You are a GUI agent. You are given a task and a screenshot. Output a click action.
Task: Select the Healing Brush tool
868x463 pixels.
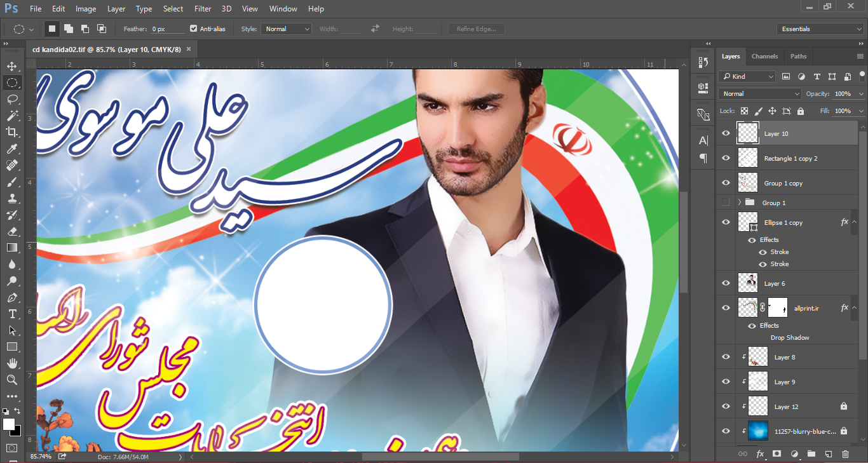[12, 165]
